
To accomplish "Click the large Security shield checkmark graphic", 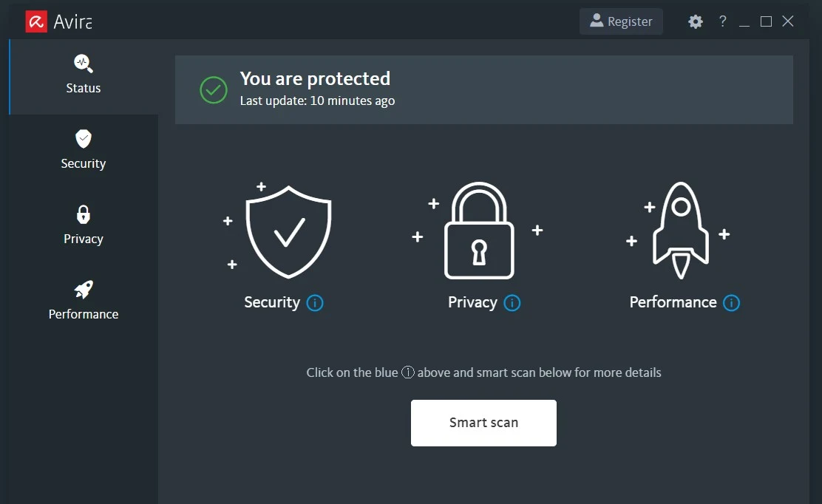I will [288, 231].
